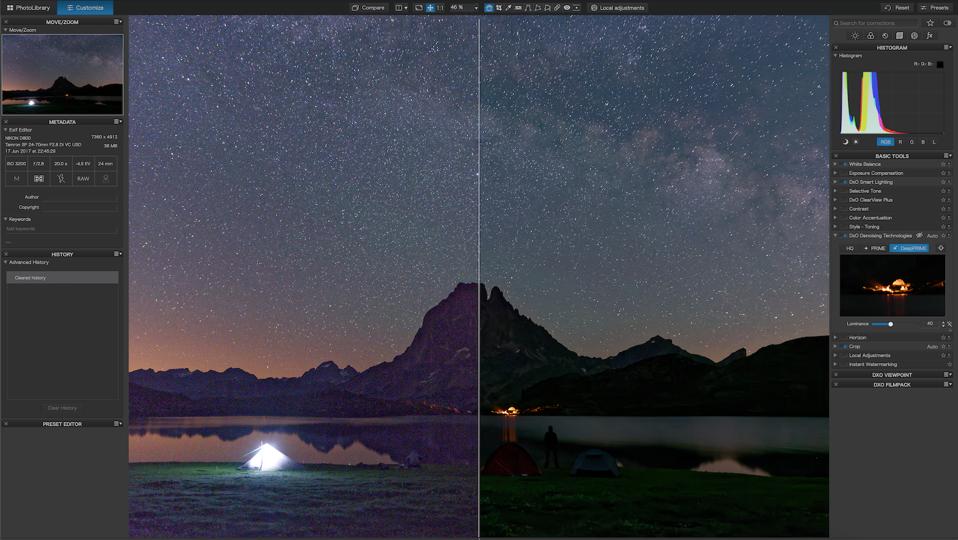Open the History panel menu

tap(118, 254)
